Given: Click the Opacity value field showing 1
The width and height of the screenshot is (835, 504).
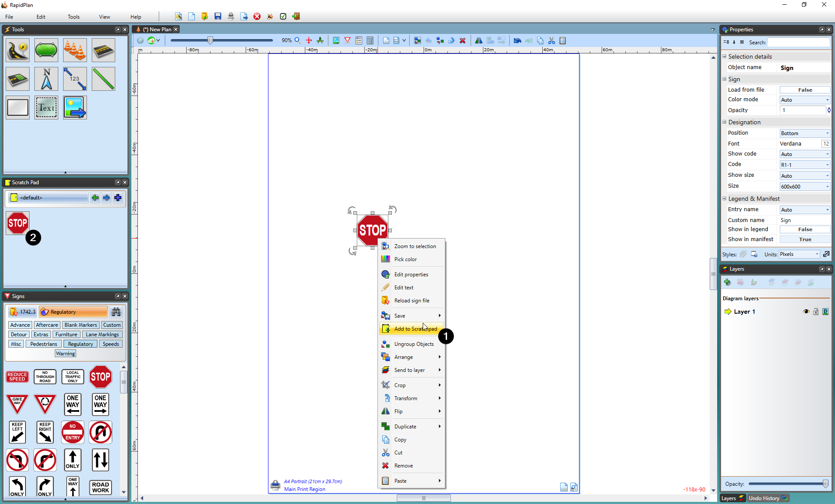Looking at the screenshot, I should [803, 110].
